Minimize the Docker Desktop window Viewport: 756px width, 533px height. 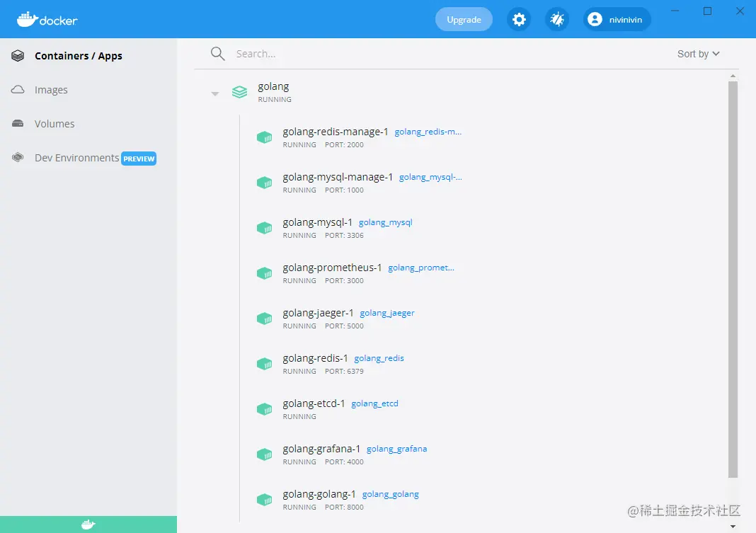click(x=675, y=11)
